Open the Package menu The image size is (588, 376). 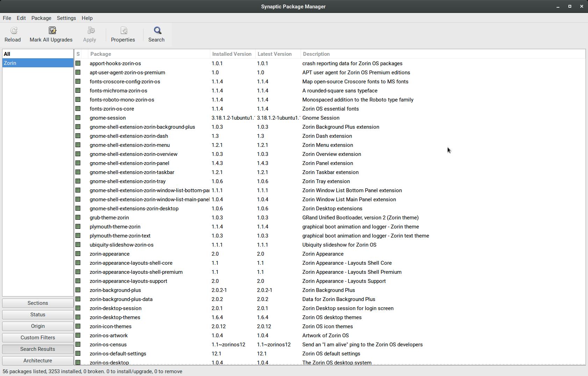click(41, 18)
